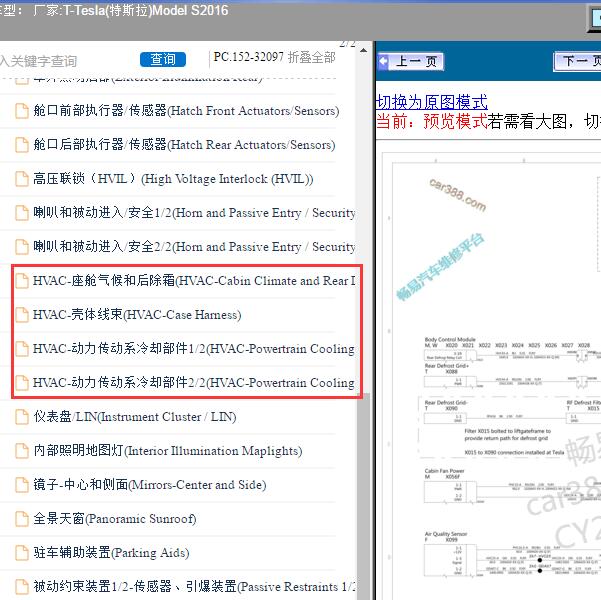Open 舱口前部执行器/传感器 Hatch Front Actuators/Sensors
Screen dimensions: 601x600
pos(186,111)
